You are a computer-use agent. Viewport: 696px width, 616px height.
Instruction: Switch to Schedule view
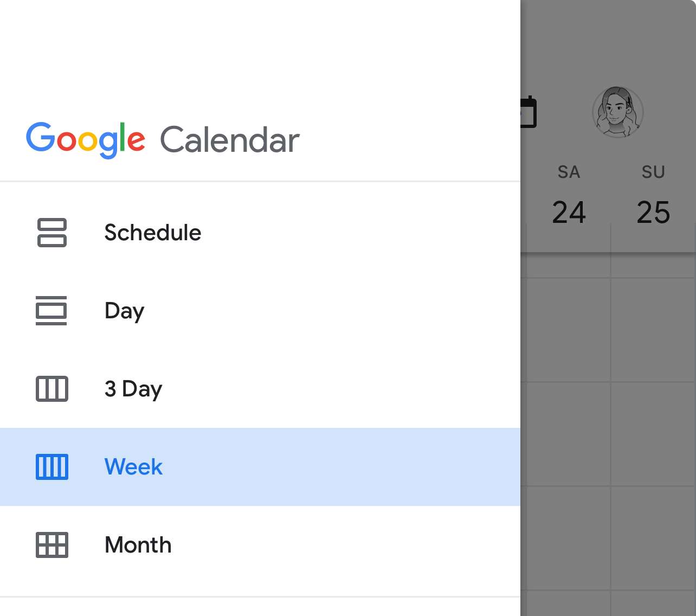coord(153,233)
